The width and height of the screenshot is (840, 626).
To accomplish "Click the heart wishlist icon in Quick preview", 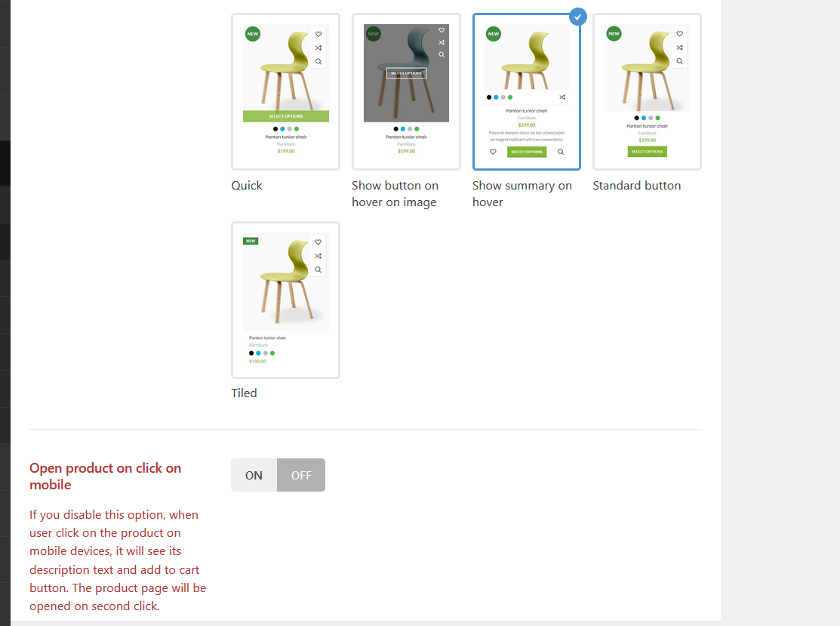I will click(318, 34).
